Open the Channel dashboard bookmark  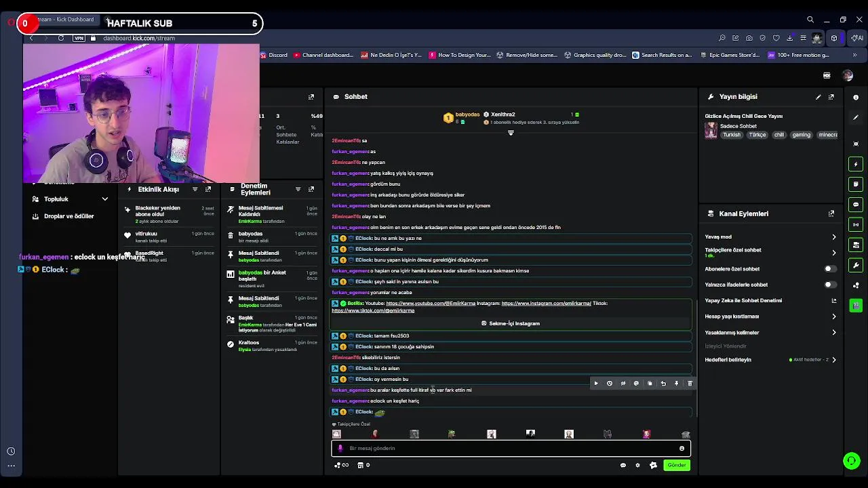click(323, 55)
